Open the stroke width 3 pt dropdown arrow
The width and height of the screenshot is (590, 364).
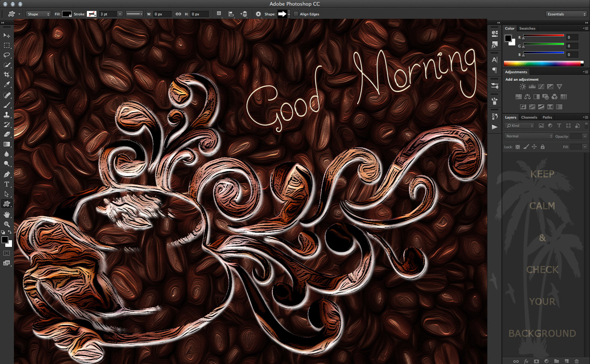coord(120,14)
